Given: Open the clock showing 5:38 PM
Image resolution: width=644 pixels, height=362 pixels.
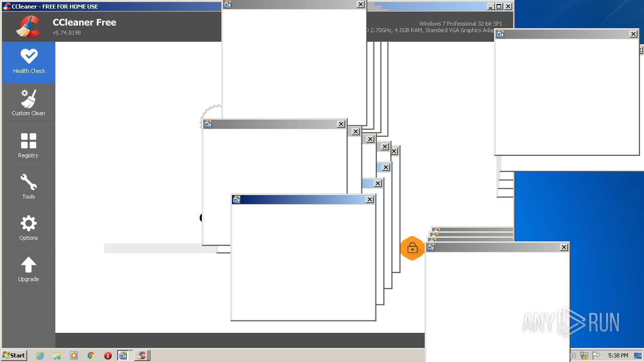Looking at the screenshot, I should click(618, 355).
